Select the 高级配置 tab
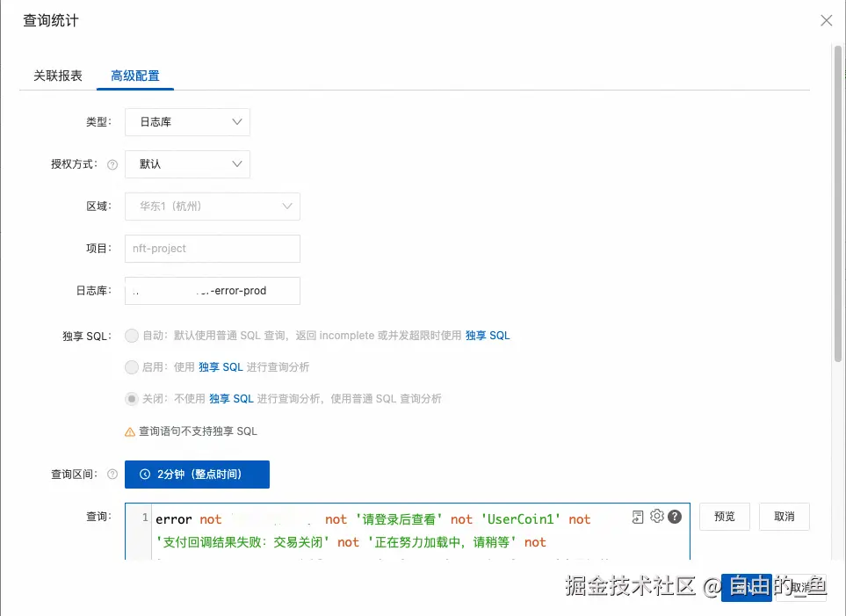The width and height of the screenshot is (846, 616). [135, 76]
